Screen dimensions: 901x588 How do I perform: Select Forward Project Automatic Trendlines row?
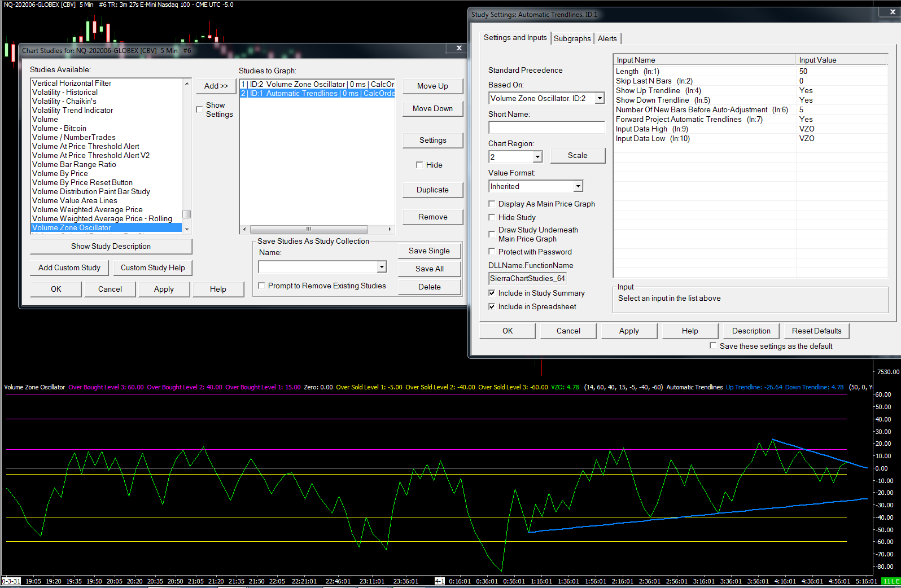[750, 119]
